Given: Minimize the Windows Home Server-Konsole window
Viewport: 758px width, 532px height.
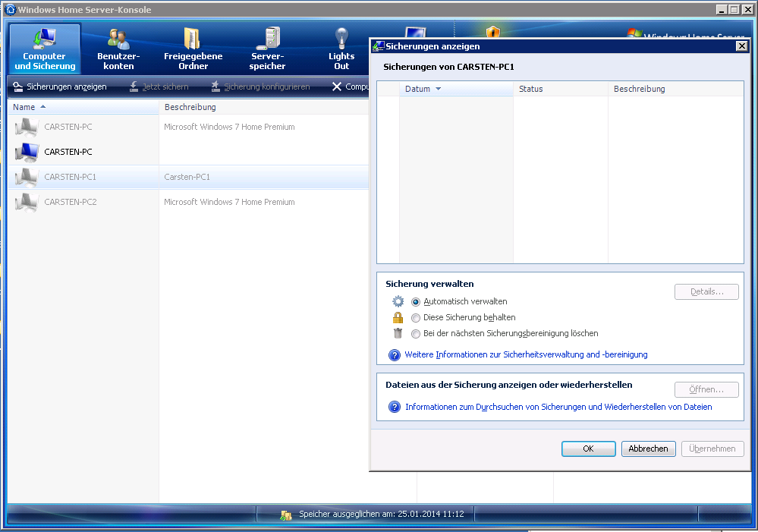Looking at the screenshot, I should click(x=722, y=10).
